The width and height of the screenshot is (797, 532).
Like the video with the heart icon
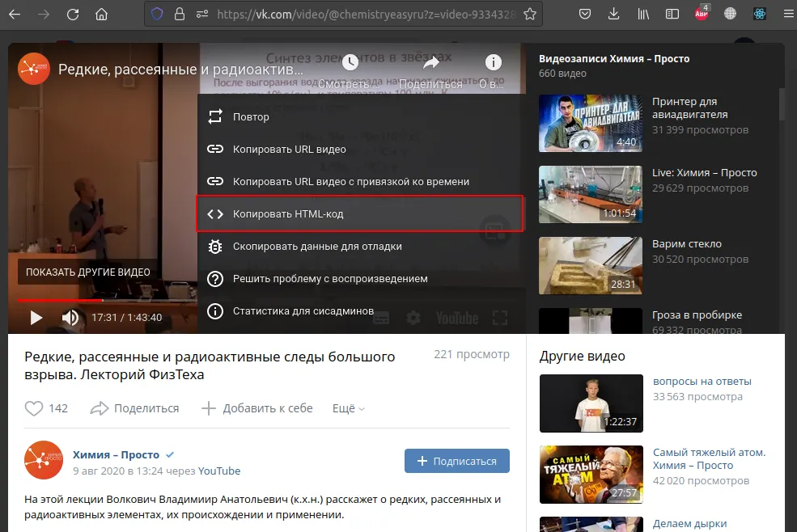[x=34, y=408]
